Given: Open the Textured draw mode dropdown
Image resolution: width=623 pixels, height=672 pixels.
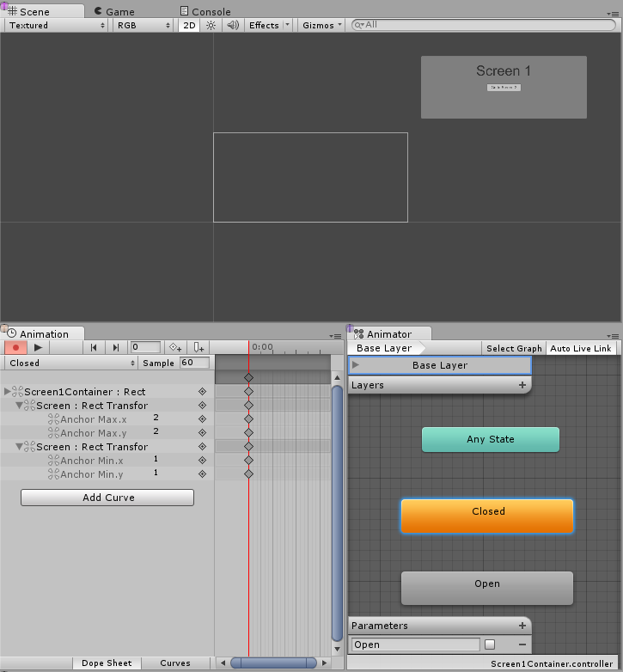Looking at the screenshot, I should (x=56, y=25).
